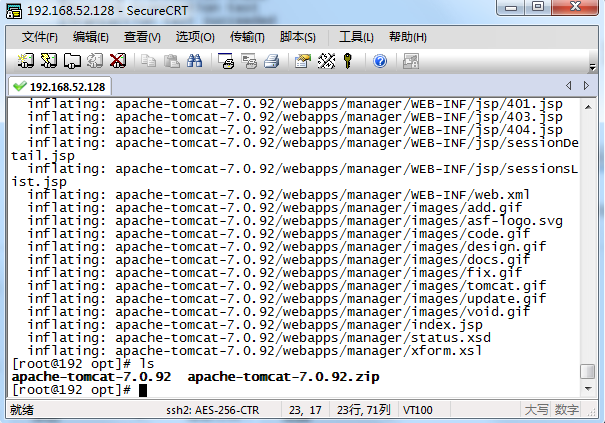
Task: Open the 工具(L) menu
Action: point(356,37)
